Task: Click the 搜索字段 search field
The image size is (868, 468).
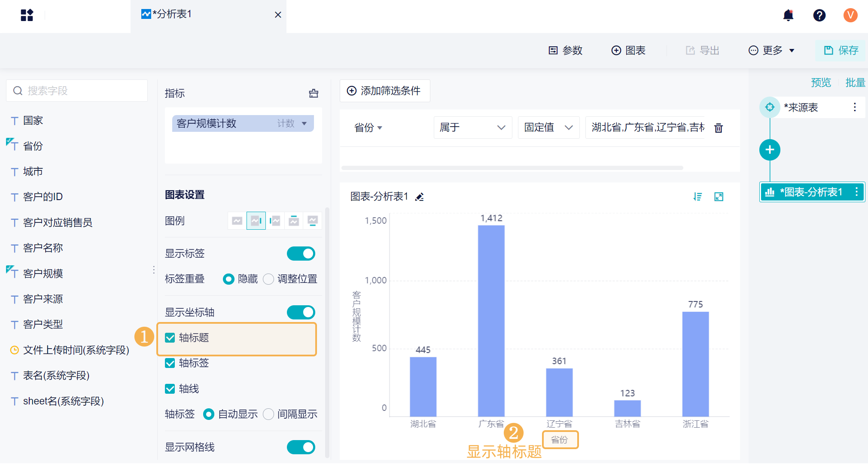Action: pyautogui.click(x=77, y=91)
